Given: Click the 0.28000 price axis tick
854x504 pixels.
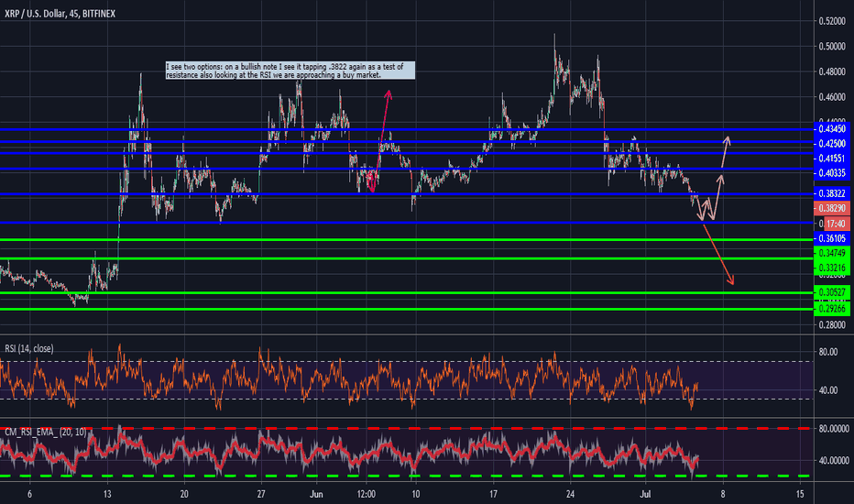Looking at the screenshot, I should [832, 324].
